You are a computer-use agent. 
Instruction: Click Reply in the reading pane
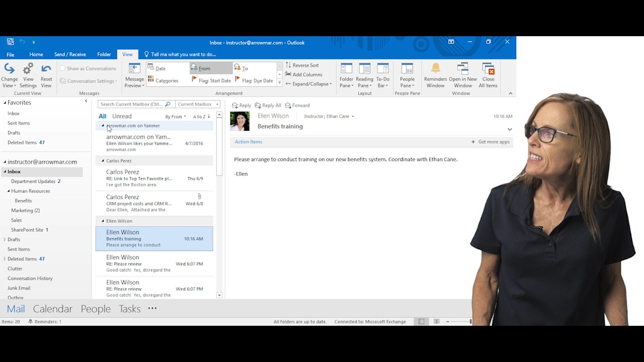(242, 105)
